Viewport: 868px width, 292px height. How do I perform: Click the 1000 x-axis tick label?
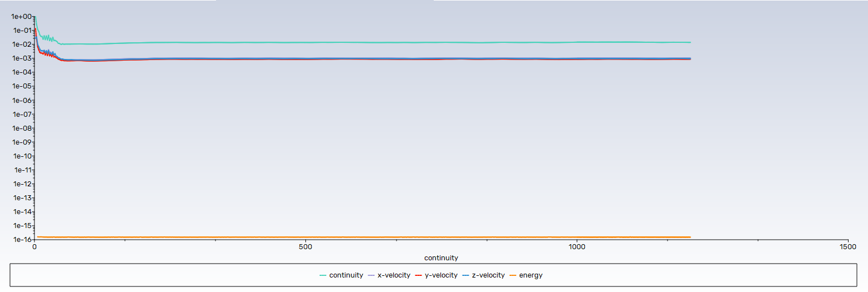pyautogui.click(x=577, y=246)
